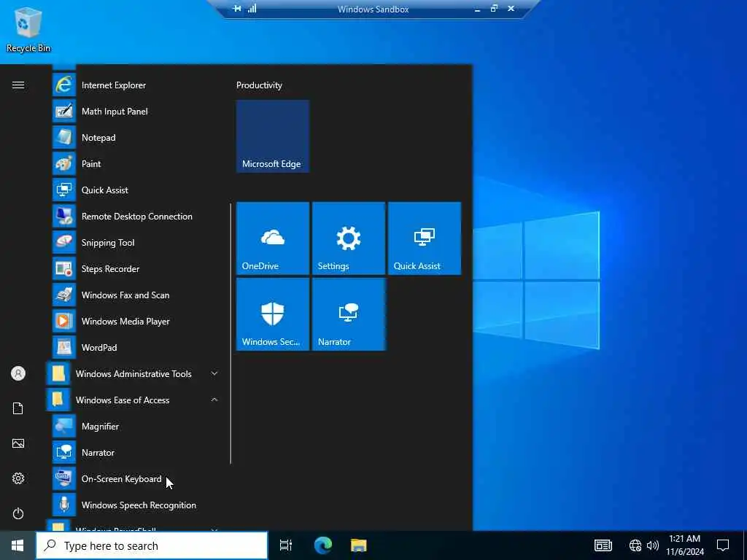Launch Microsoft Edge from the taskbar

pos(323,545)
